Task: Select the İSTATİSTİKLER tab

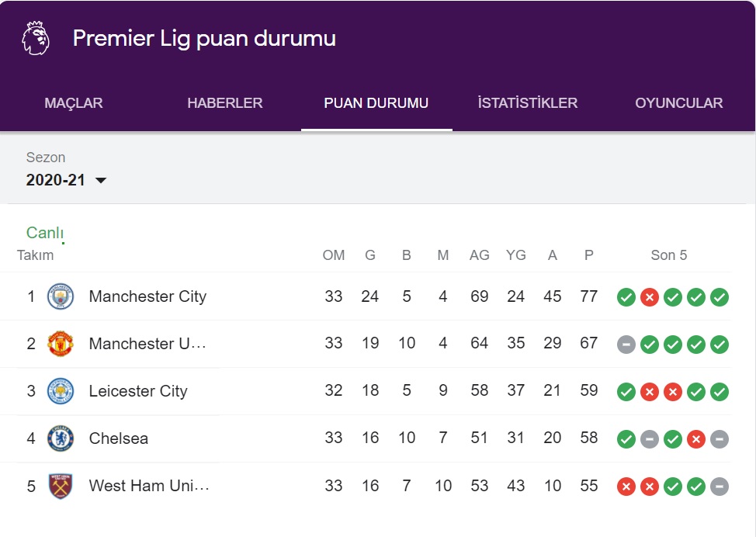Action: (x=528, y=102)
